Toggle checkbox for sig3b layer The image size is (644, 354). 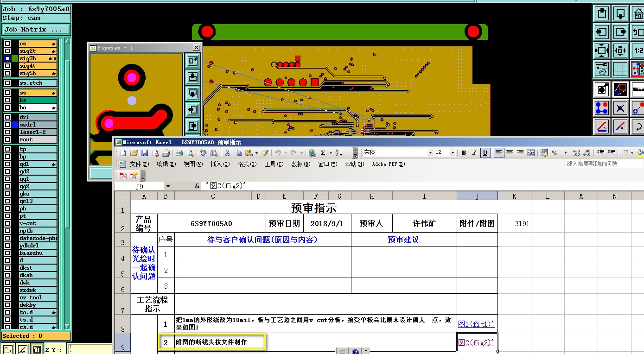[7, 58]
